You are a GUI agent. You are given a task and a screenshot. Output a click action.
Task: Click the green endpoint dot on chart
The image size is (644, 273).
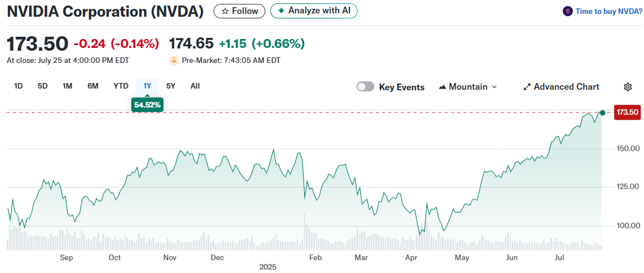tap(602, 113)
